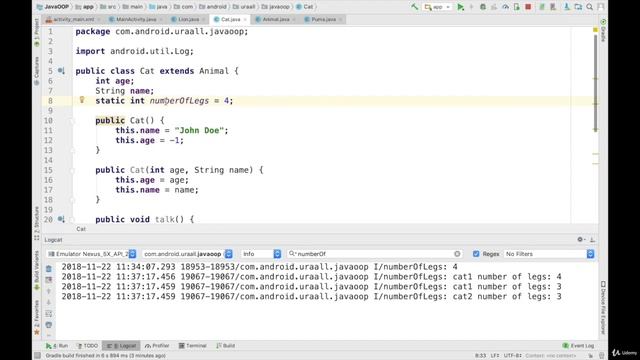Open Logcat settings gear icon
Viewport: 640px width, 360px height.
point(580,240)
